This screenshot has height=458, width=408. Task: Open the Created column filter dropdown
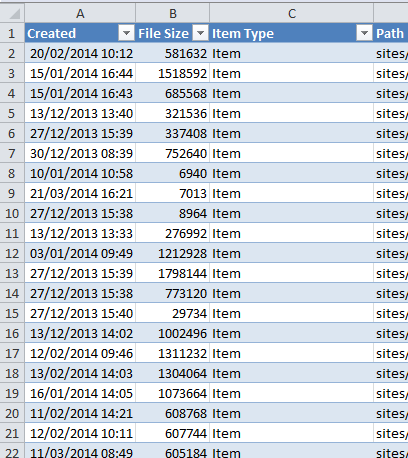click(x=126, y=33)
